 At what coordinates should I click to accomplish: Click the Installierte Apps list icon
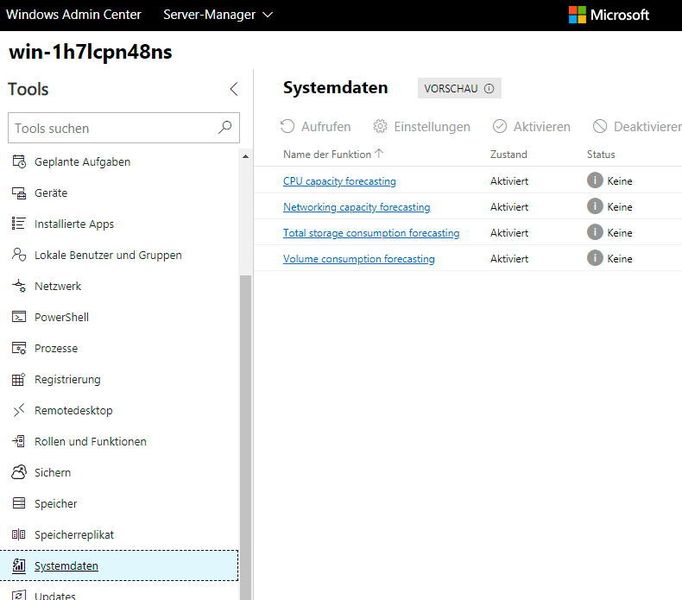pos(19,224)
